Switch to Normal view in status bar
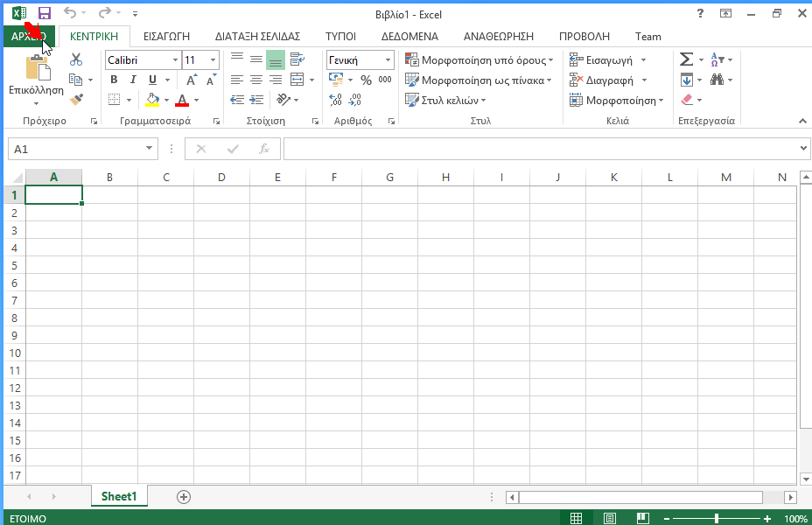 [576, 518]
